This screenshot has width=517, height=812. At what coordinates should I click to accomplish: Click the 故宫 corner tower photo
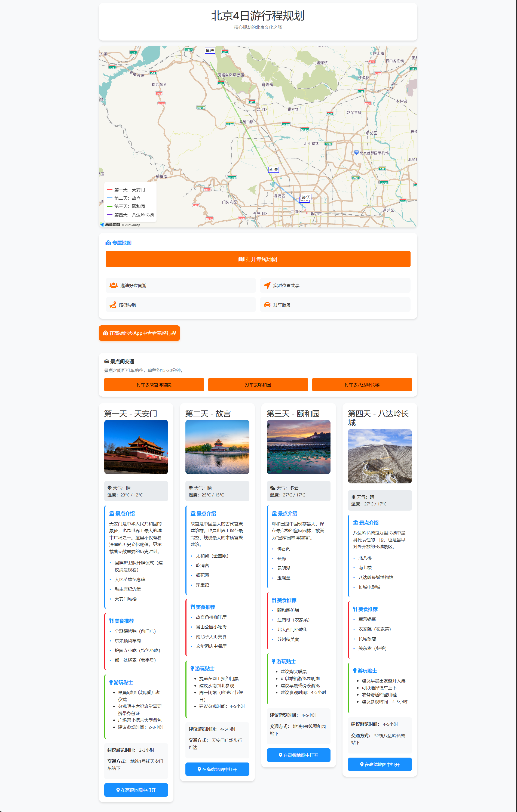(x=217, y=447)
